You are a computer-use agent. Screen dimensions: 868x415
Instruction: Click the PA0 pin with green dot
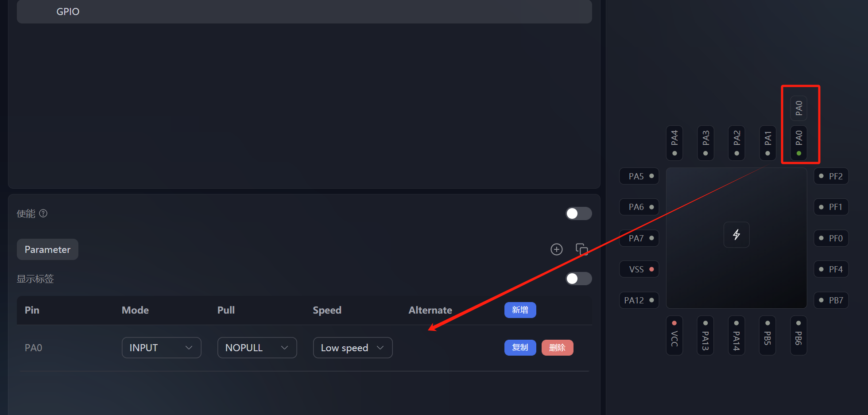[x=798, y=143]
